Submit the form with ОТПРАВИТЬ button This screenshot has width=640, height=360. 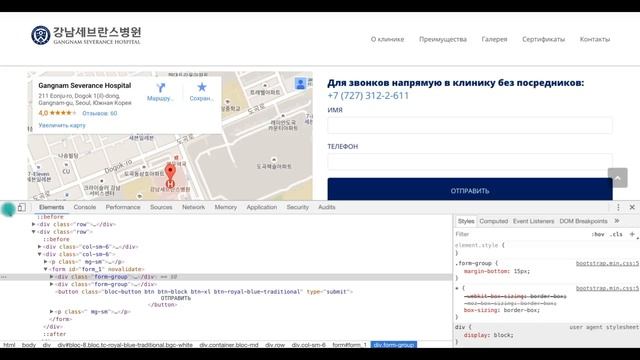tap(470, 189)
